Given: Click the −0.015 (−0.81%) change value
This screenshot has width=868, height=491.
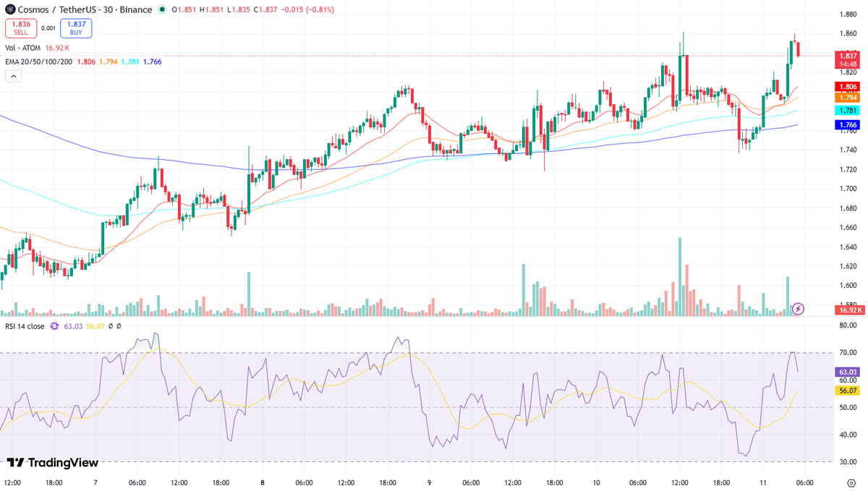Looking at the screenshot, I should point(306,9).
